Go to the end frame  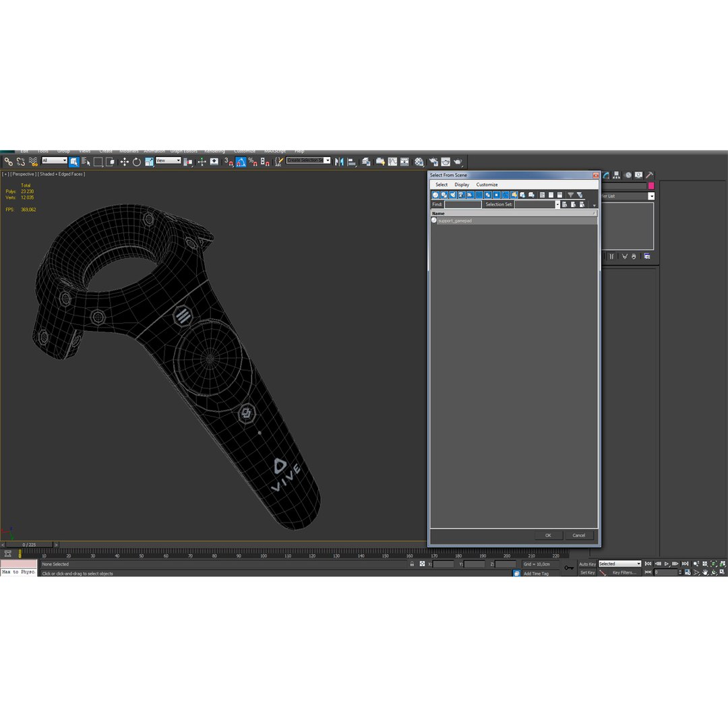(x=685, y=564)
